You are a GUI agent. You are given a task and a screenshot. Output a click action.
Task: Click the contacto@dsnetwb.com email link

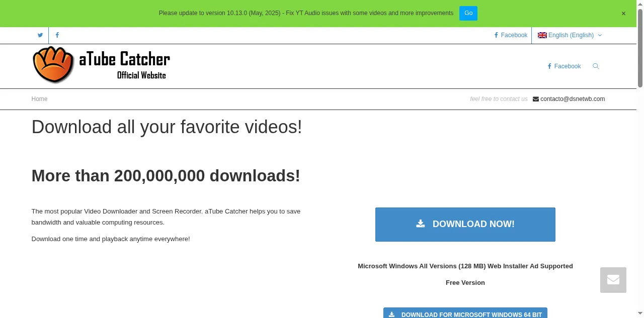[569, 99]
